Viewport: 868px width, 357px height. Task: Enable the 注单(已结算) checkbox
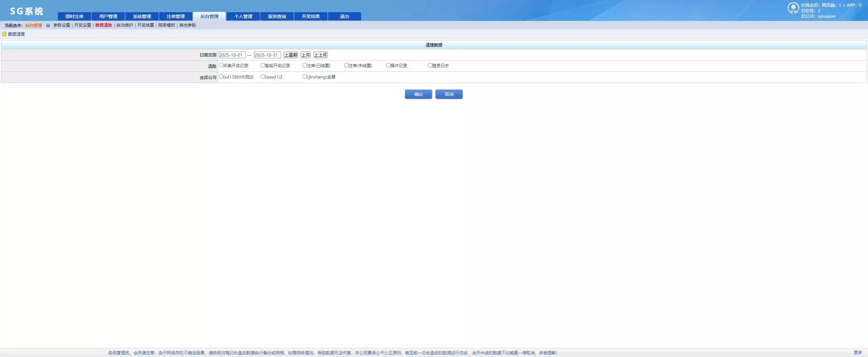304,65
